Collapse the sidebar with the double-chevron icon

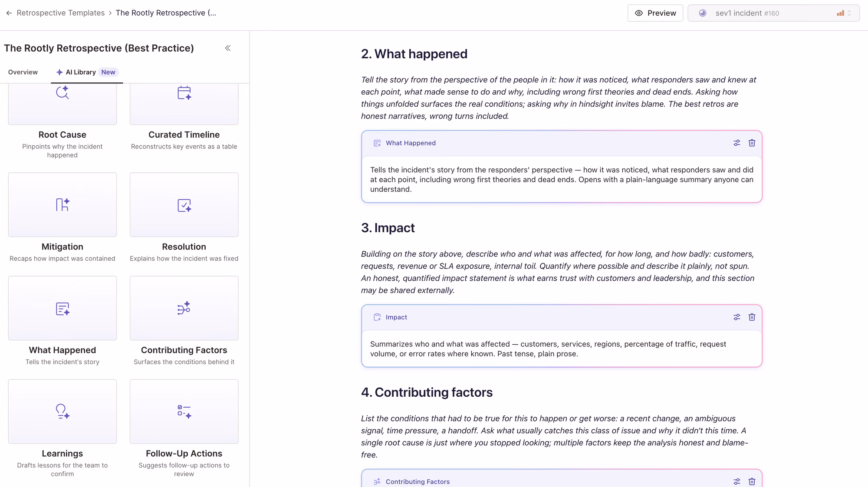coord(228,48)
